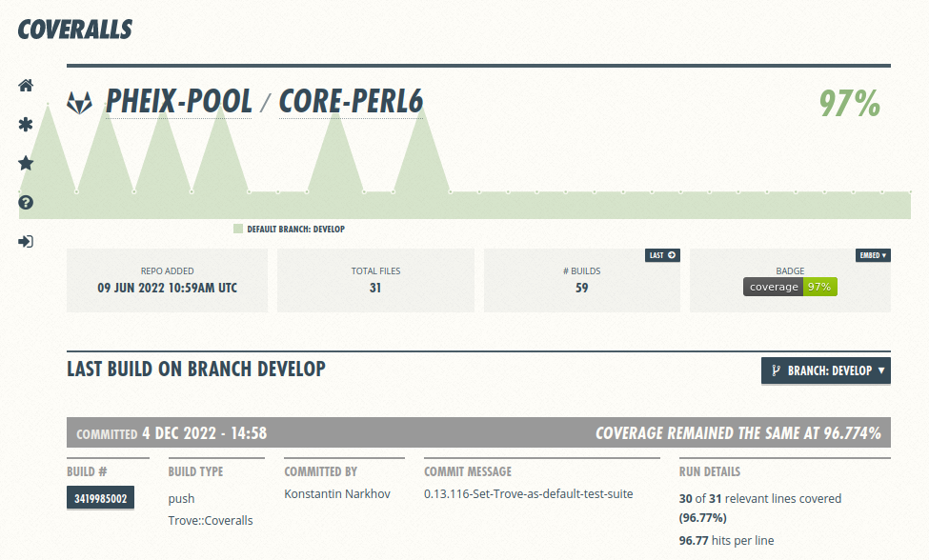Click the COVERALLS logo
Image resolution: width=929 pixels, height=560 pixels.
(x=74, y=29)
